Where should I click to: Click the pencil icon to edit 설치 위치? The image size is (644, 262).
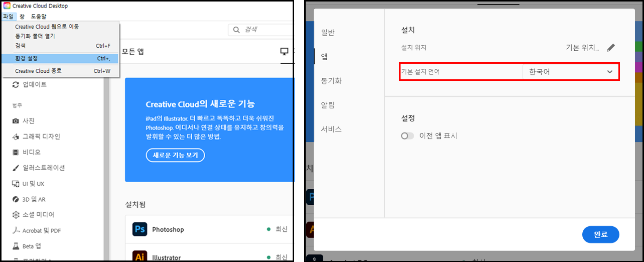(x=610, y=48)
